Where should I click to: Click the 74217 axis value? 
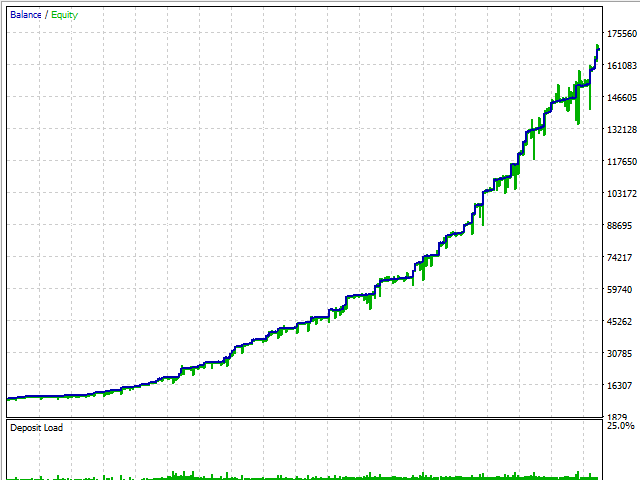(620, 258)
